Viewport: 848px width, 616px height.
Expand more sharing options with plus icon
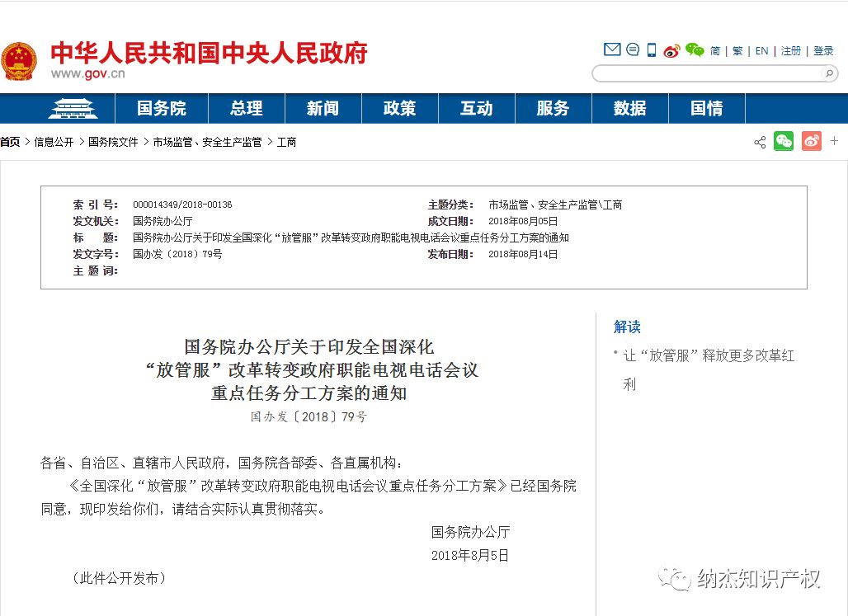(x=834, y=141)
